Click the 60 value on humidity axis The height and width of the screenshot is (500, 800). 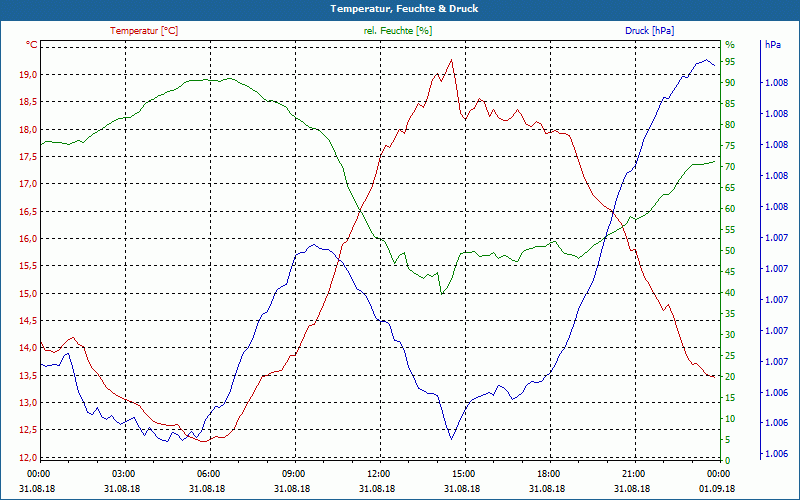tap(730, 209)
